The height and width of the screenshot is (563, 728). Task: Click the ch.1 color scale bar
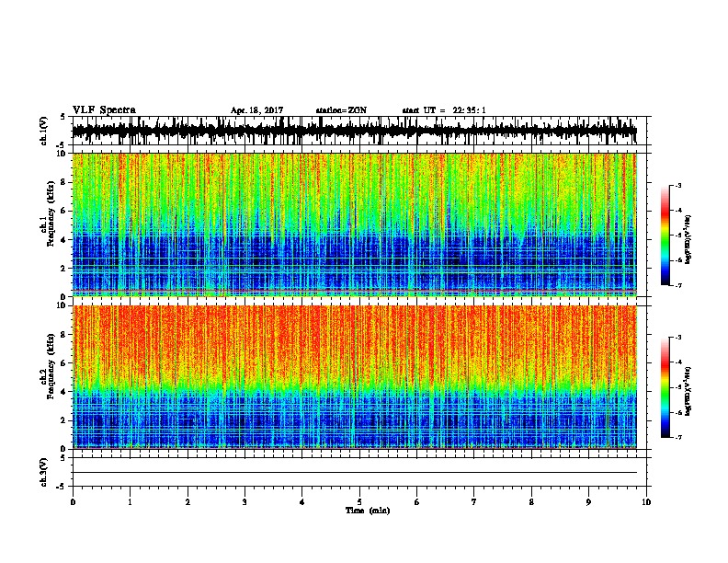click(665, 236)
